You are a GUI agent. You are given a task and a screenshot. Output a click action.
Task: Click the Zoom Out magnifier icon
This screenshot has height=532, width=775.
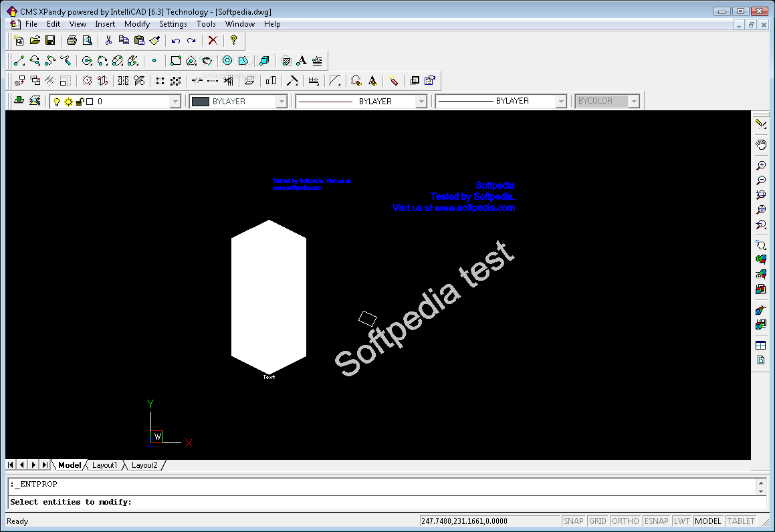(x=761, y=180)
